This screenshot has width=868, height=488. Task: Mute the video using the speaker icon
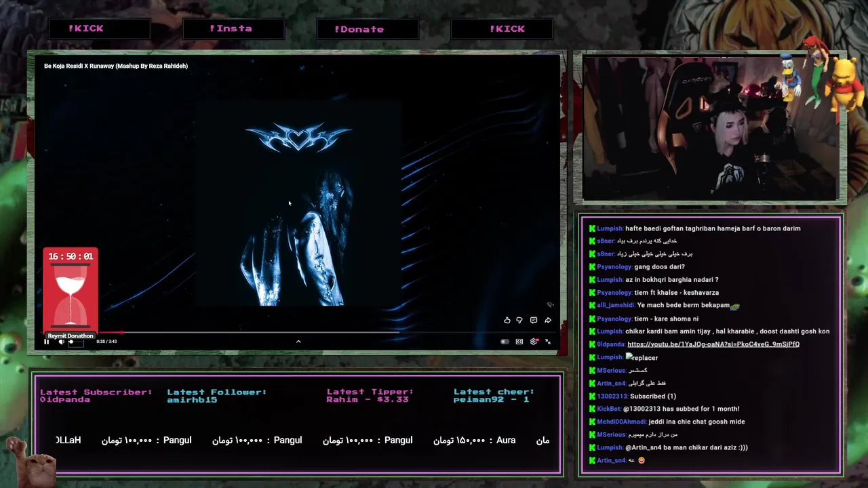coord(61,342)
